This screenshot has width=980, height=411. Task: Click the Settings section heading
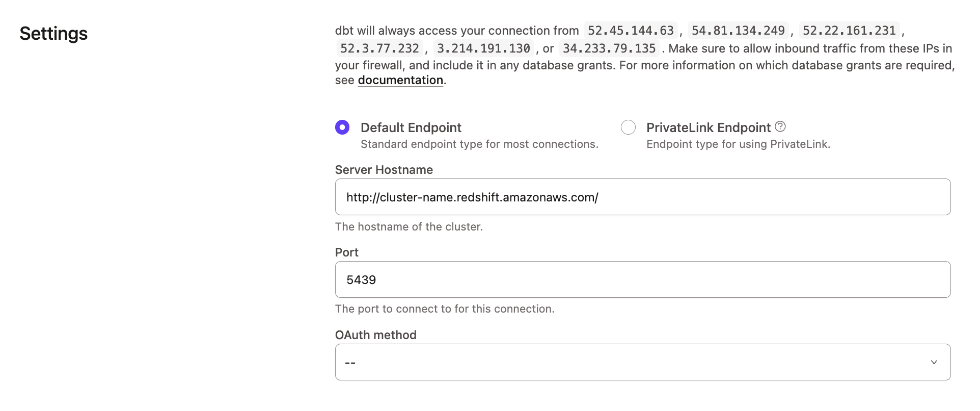(53, 34)
